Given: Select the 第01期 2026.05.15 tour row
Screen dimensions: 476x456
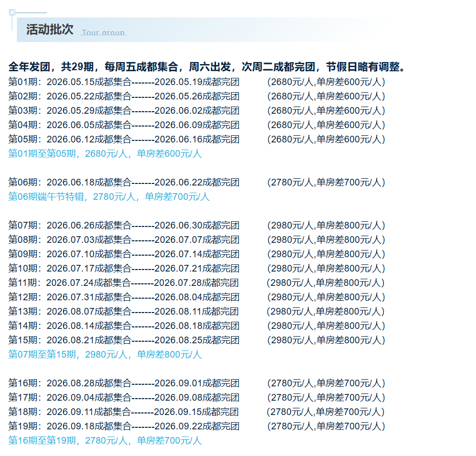Looking at the screenshot, I should tap(197, 82).
